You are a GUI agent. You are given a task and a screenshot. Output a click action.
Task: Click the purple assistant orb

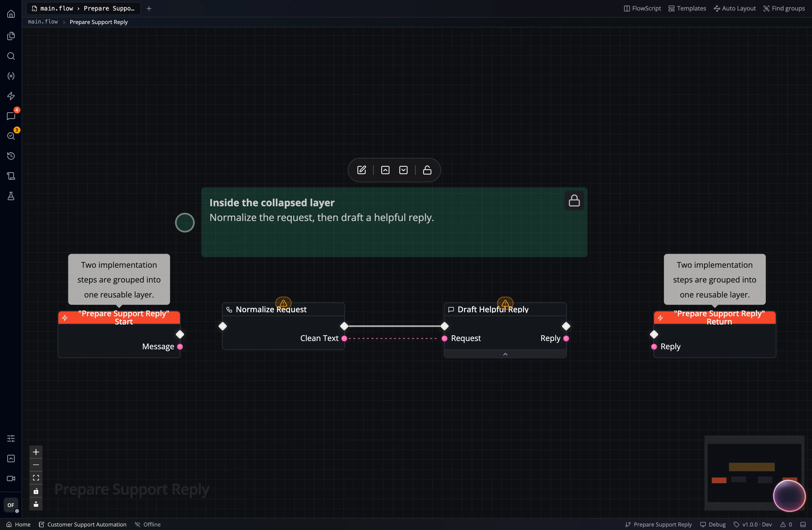[x=789, y=496]
